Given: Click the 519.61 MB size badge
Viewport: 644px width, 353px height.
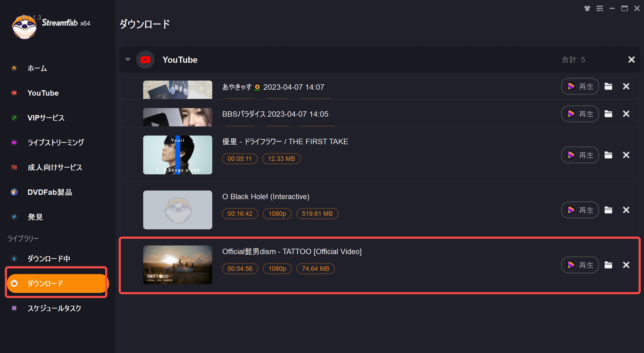Looking at the screenshot, I should coord(317,214).
